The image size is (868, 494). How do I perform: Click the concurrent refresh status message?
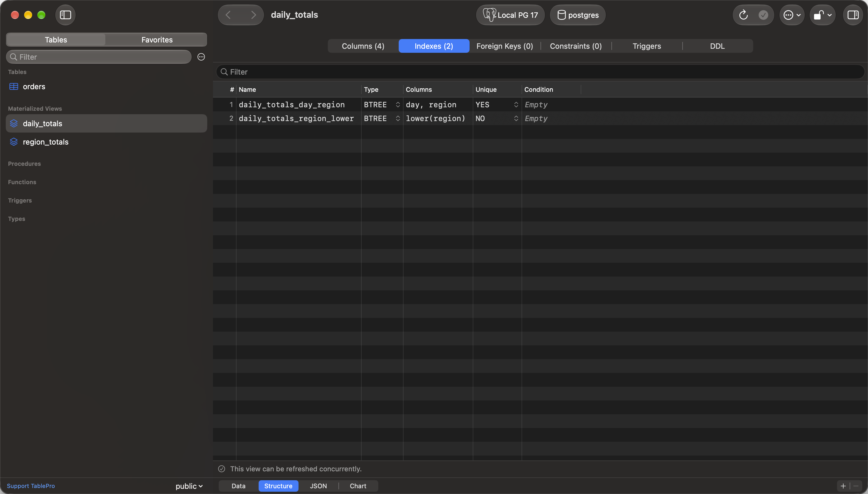[x=296, y=469]
